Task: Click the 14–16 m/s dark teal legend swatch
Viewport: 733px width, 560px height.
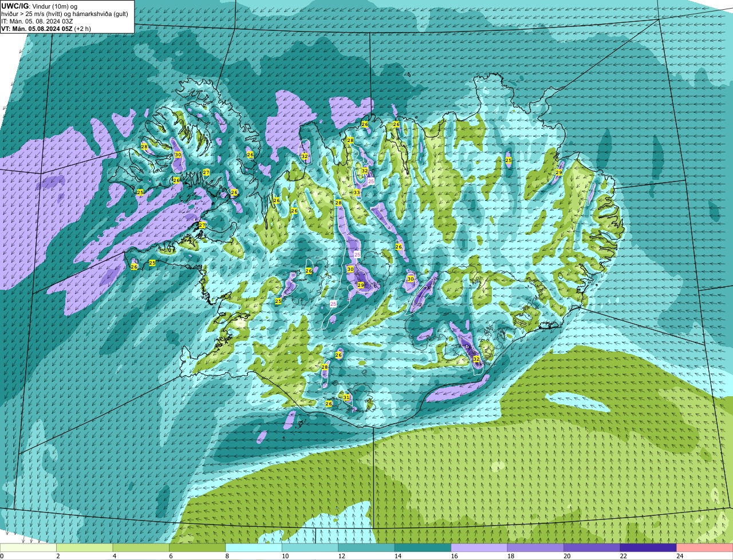Action: (424, 547)
